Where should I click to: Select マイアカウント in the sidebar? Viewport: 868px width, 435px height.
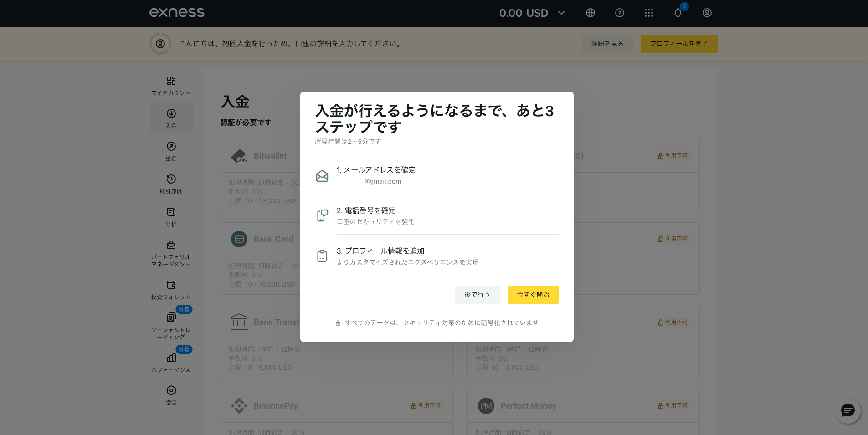[171, 86]
